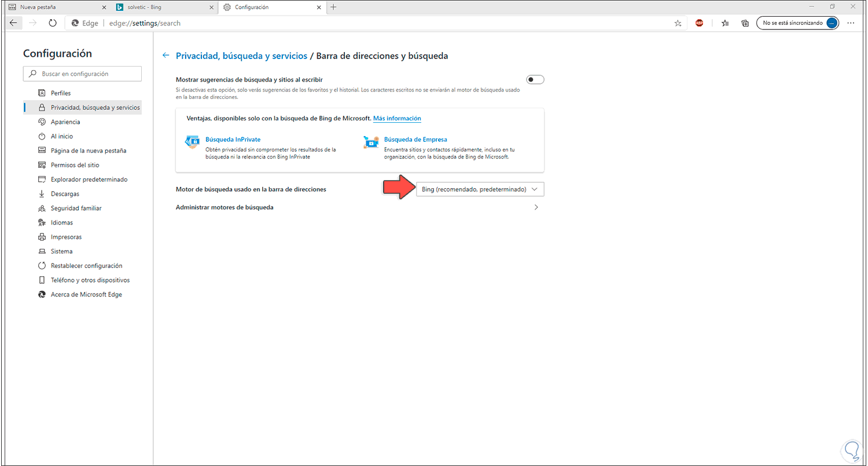Click the Búsqueda InPrivate icon
This screenshot has width=868, height=466.
pyautogui.click(x=192, y=142)
